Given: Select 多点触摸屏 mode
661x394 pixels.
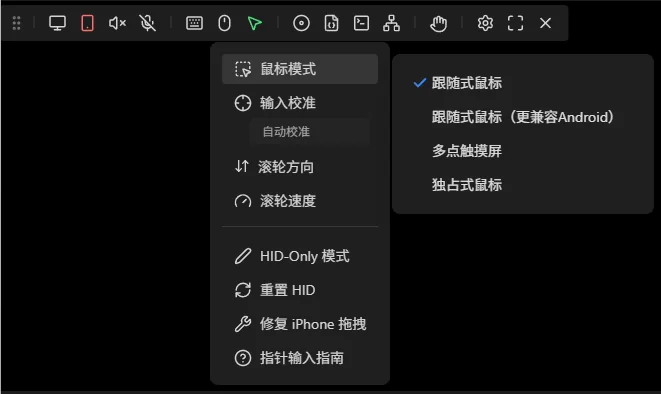Looking at the screenshot, I should pos(523,151).
